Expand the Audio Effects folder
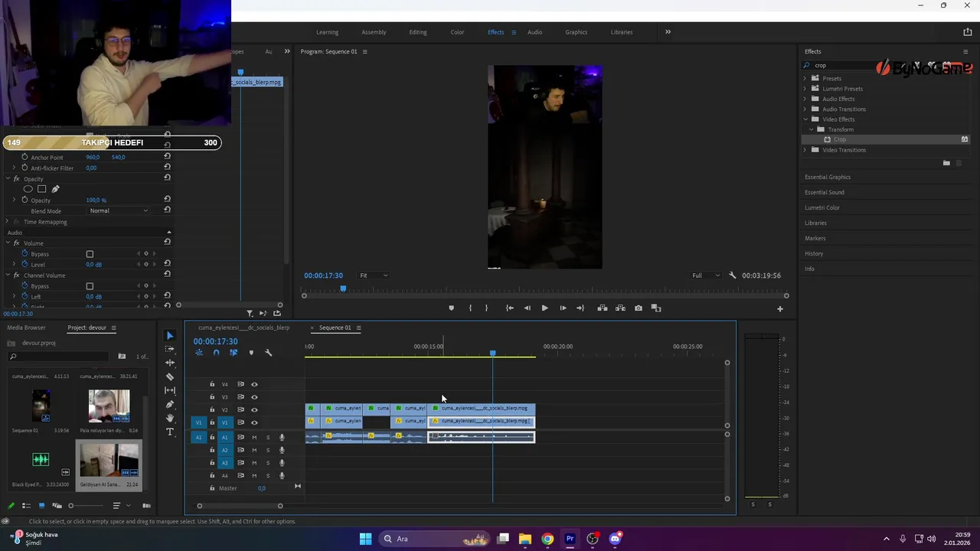Image resolution: width=980 pixels, height=551 pixels. pyautogui.click(x=805, y=99)
